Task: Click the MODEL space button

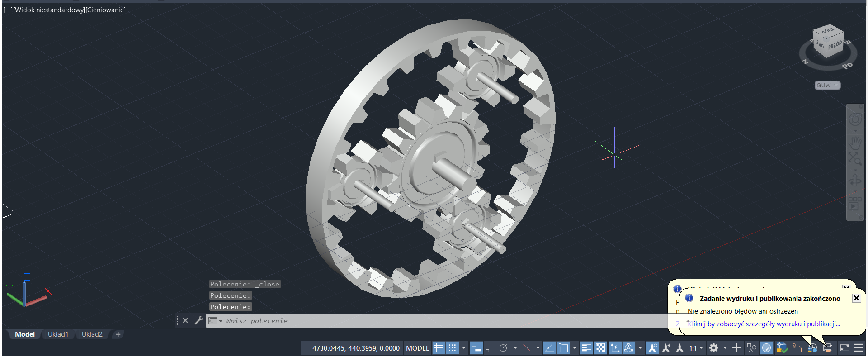Action: tap(417, 348)
